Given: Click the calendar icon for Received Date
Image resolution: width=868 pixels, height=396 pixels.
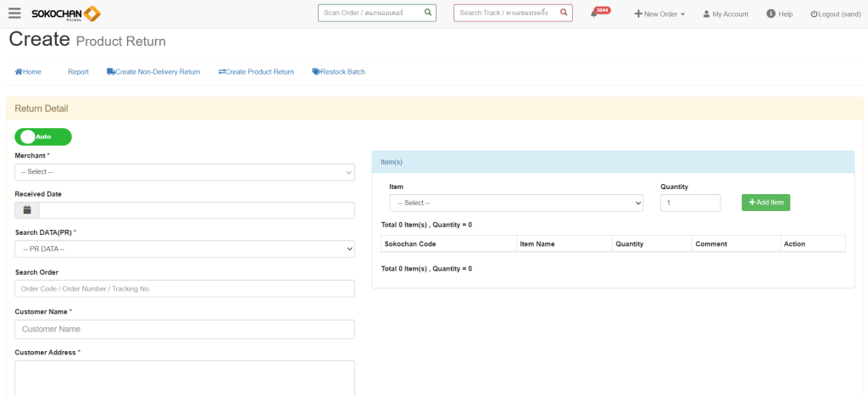Looking at the screenshot, I should [27, 210].
